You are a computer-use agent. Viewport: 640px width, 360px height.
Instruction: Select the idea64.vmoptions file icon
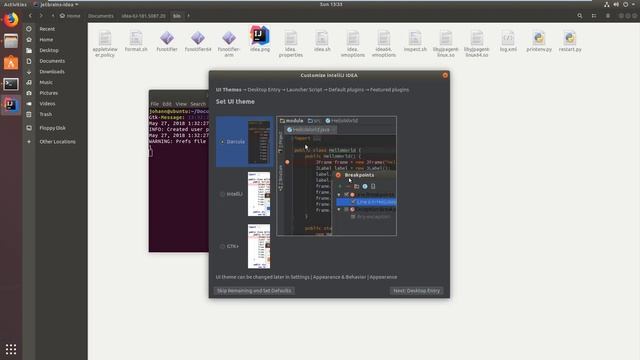click(x=384, y=44)
